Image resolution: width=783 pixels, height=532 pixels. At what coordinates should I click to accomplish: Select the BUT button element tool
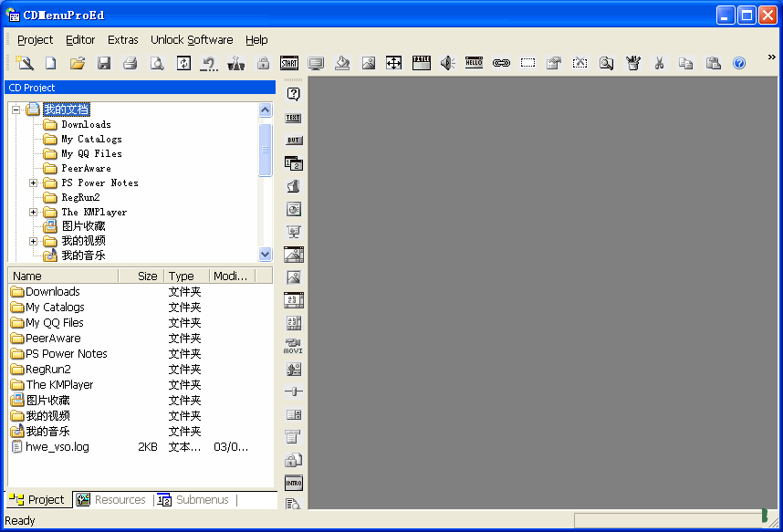coord(293,141)
